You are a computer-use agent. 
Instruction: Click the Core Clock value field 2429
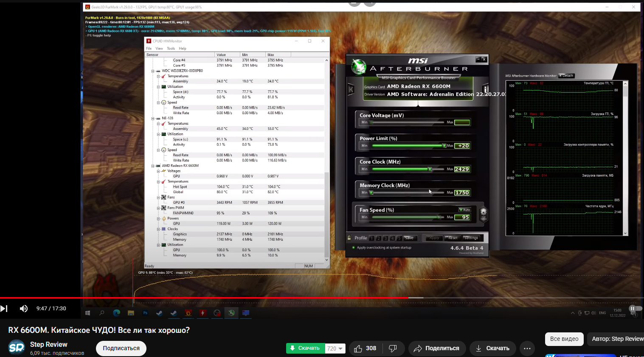(x=462, y=169)
